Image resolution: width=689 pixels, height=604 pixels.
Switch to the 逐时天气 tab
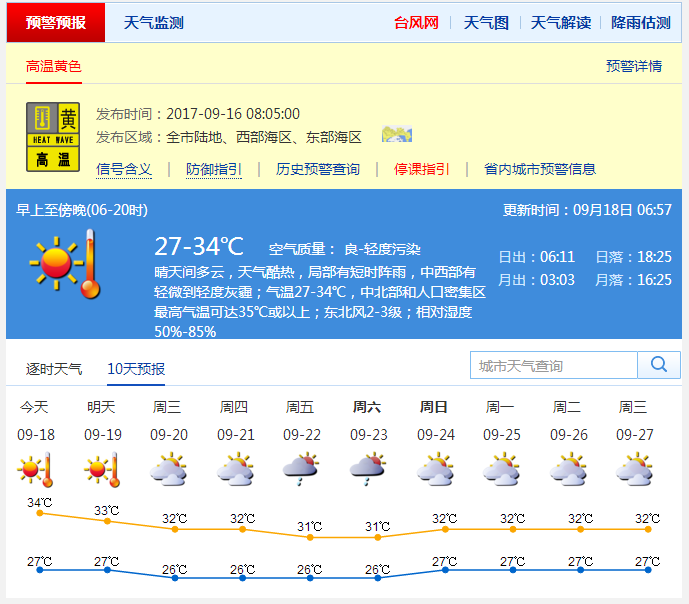click(x=54, y=369)
